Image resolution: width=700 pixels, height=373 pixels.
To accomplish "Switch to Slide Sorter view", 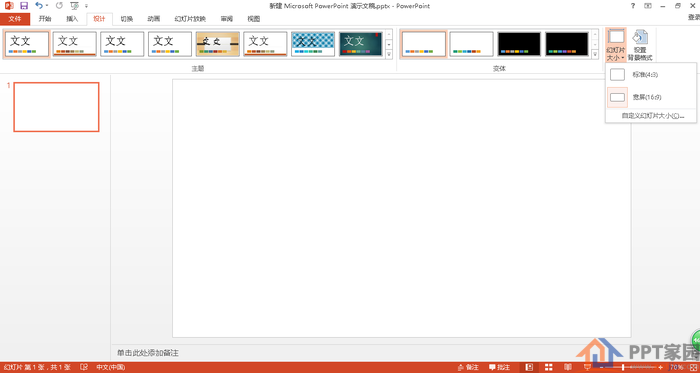I will point(548,367).
